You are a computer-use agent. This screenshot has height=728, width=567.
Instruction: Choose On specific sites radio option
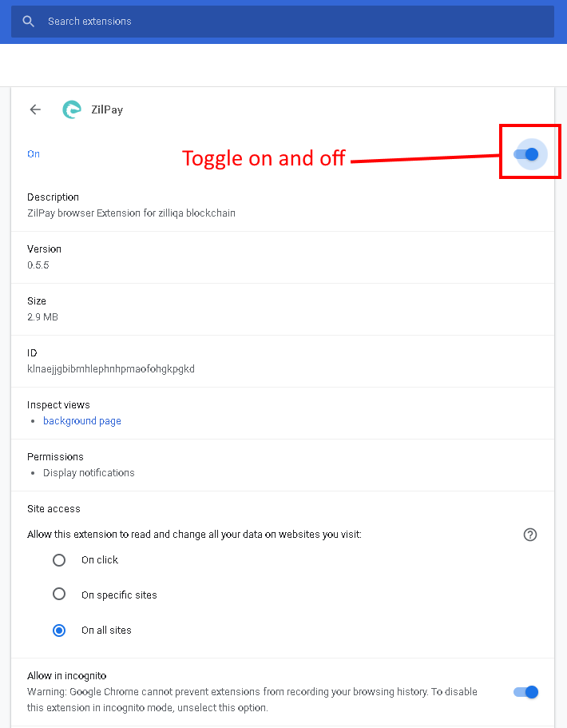(x=59, y=594)
